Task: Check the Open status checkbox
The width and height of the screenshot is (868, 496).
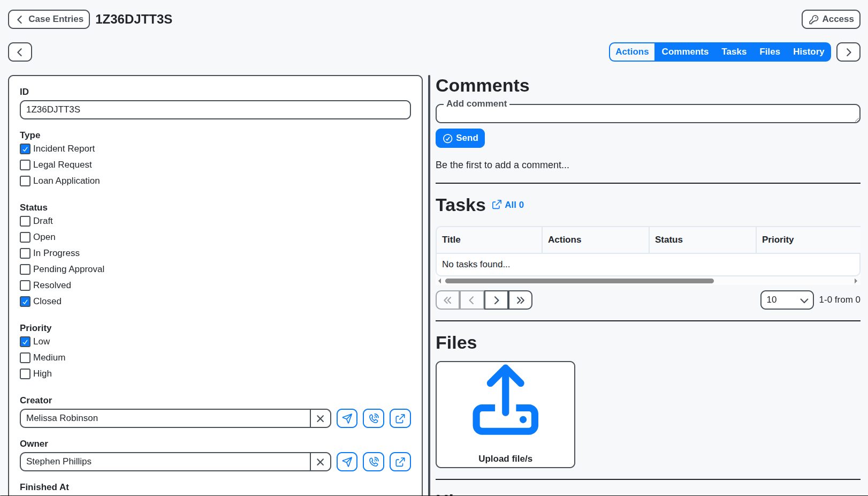Action: (x=25, y=237)
